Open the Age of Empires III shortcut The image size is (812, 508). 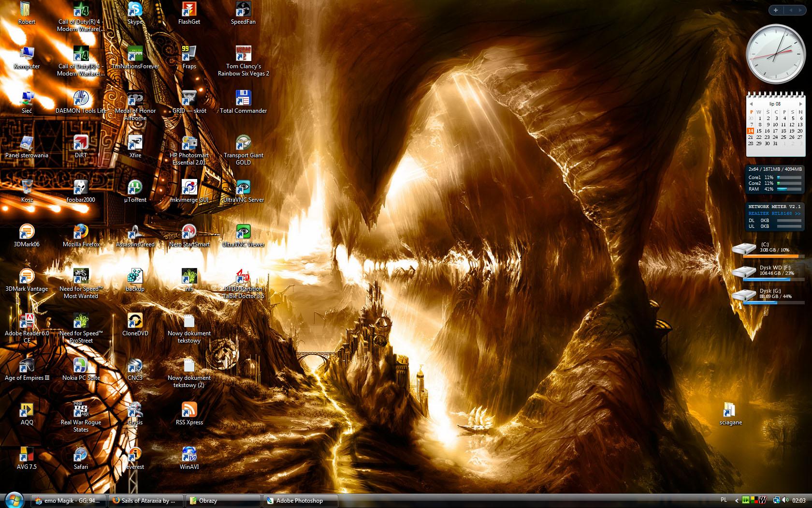(27, 370)
